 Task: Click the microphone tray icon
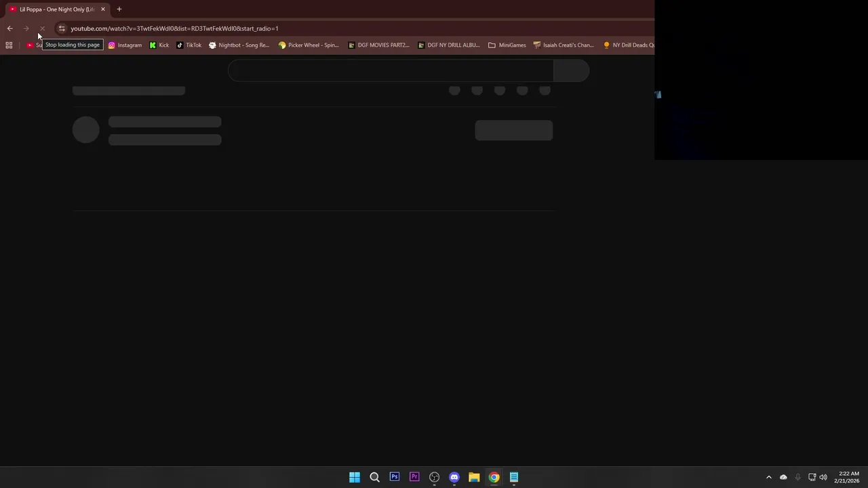pyautogui.click(x=797, y=477)
